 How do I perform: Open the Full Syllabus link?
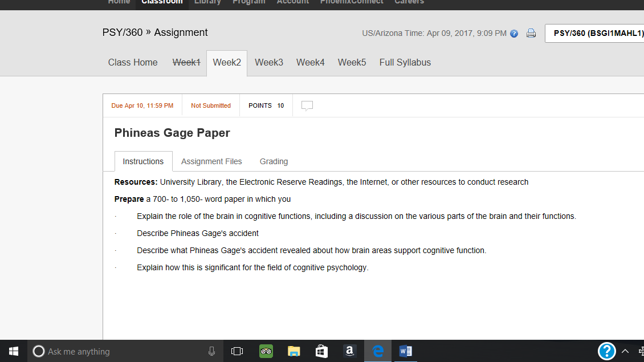(x=405, y=63)
